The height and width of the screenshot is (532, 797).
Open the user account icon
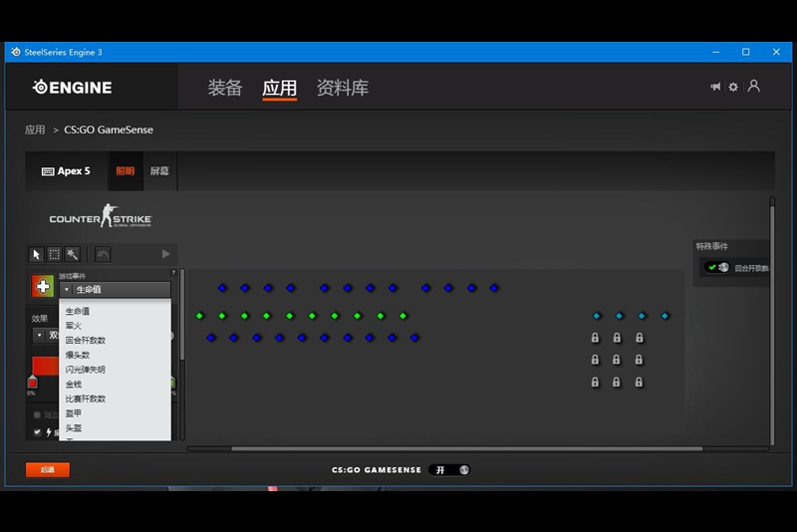[754, 86]
